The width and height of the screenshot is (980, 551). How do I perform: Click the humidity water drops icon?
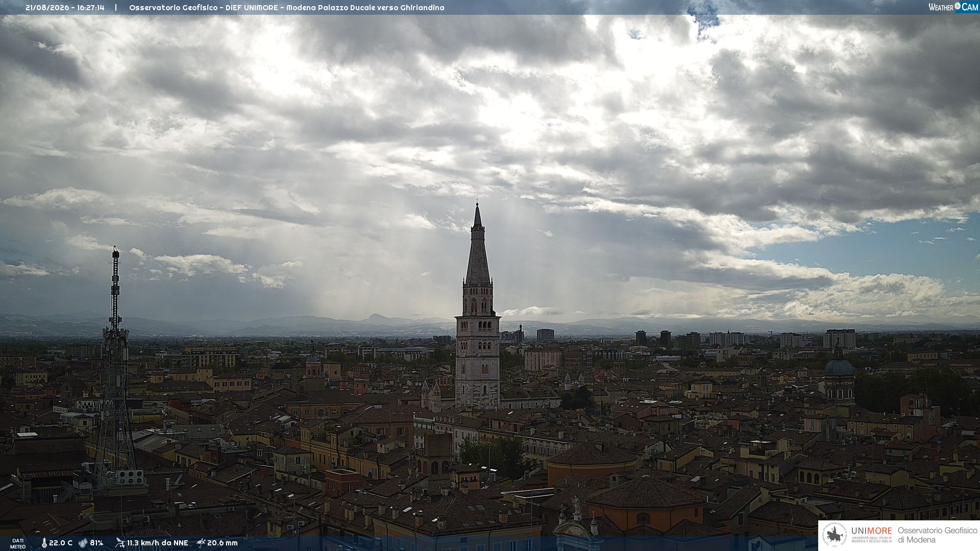tap(83, 543)
